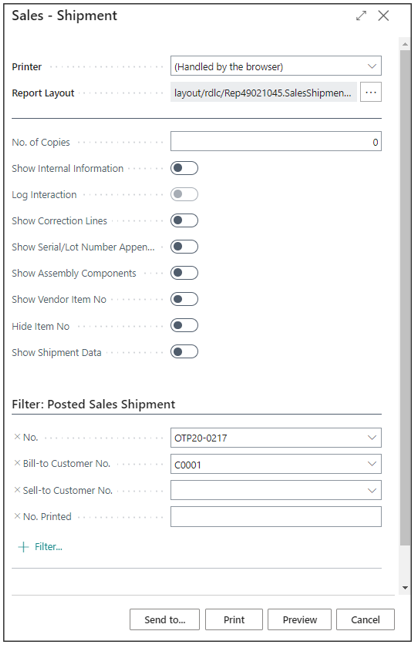
Task: Click the Preview button
Action: pyautogui.click(x=300, y=620)
